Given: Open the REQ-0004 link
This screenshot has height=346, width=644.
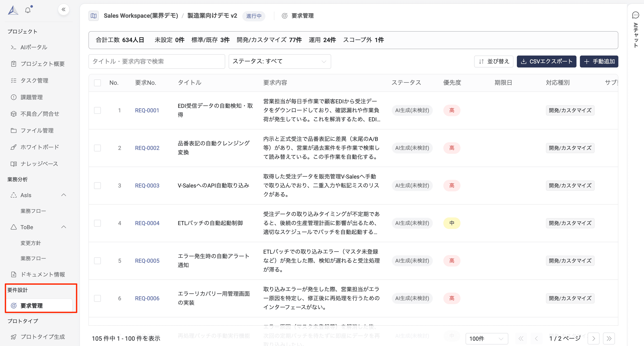Looking at the screenshot, I should click(147, 223).
